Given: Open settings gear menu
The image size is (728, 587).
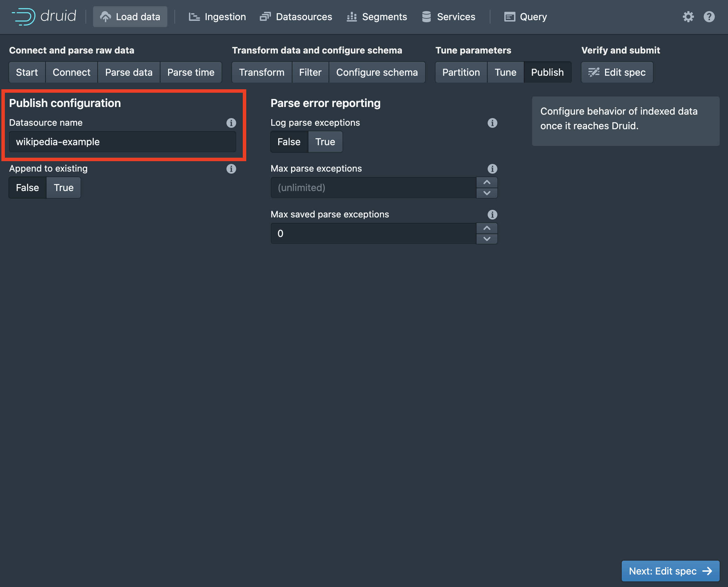Looking at the screenshot, I should click(x=688, y=17).
